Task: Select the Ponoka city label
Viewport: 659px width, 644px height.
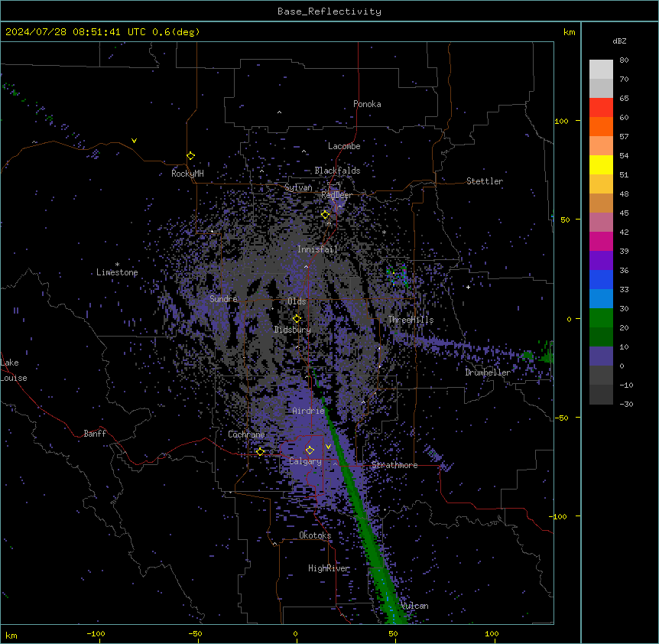Action: pyautogui.click(x=367, y=104)
